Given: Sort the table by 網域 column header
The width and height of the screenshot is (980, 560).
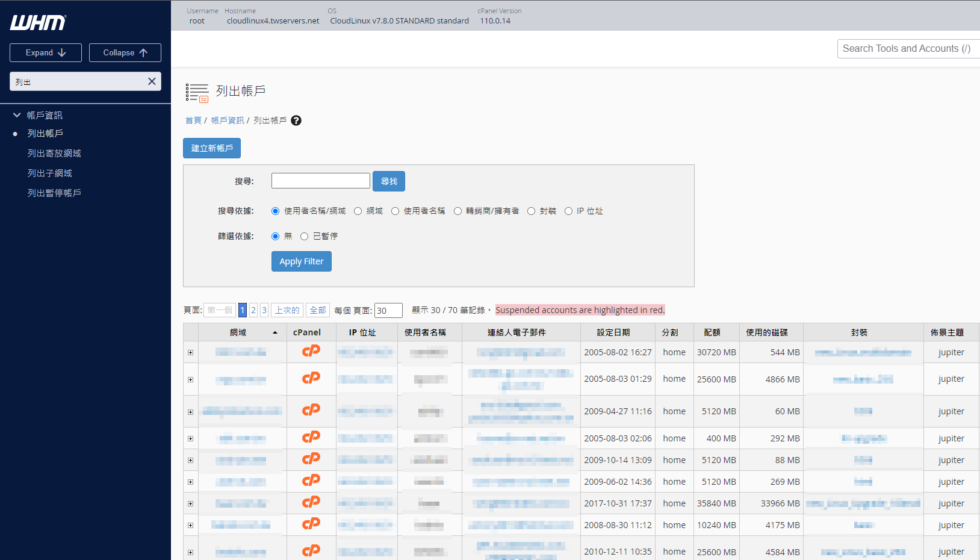Looking at the screenshot, I should [238, 332].
